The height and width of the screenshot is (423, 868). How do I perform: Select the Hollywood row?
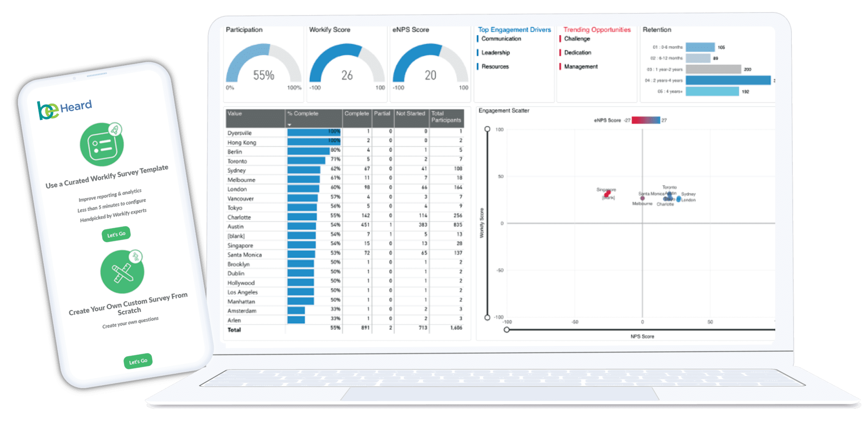pyautogui.click(x=345, y=282)
